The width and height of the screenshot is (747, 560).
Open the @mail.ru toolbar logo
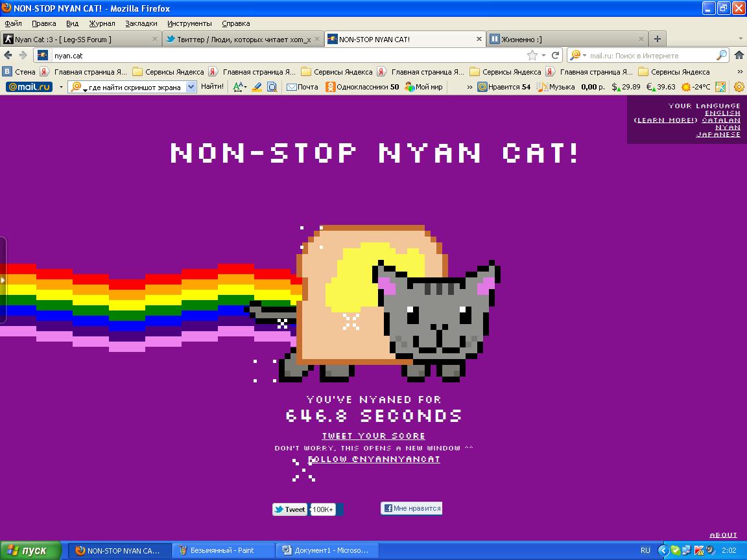[x=29, y=87]
